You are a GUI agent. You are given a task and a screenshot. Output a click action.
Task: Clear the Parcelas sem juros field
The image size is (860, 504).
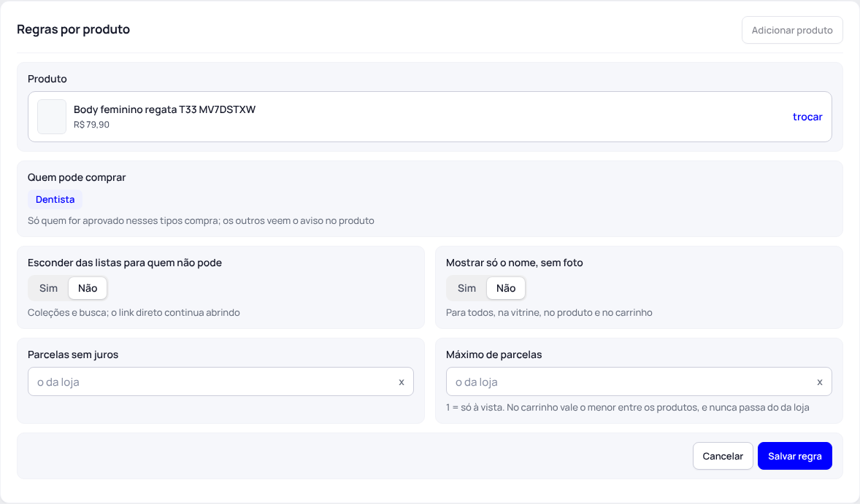point(402,382)
